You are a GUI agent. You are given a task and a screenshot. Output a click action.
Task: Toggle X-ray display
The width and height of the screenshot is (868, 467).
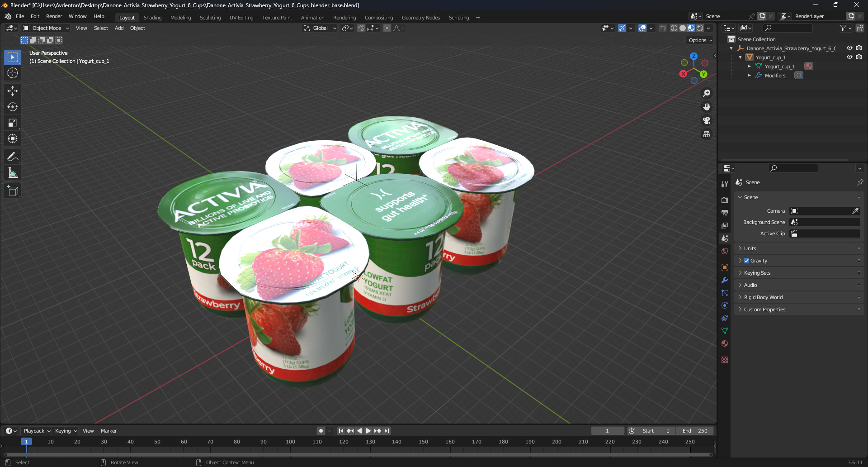coord(662,28)
